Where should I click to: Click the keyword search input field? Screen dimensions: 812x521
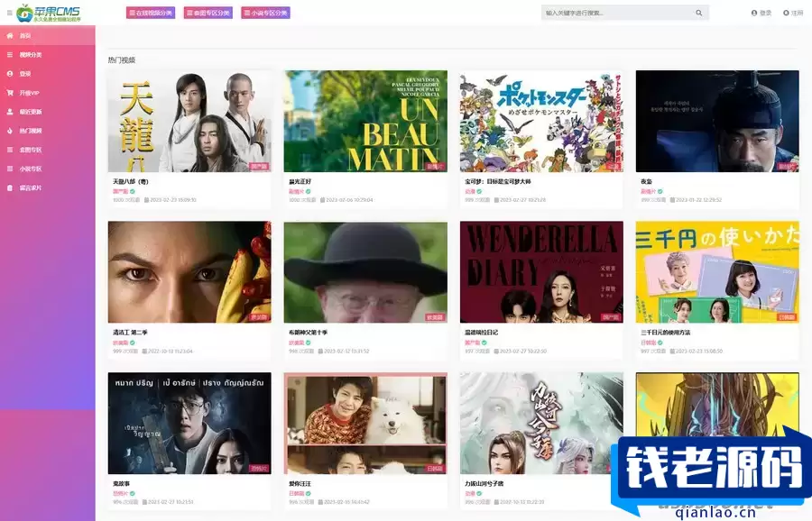pyautogui.click(x=616, y=13)
